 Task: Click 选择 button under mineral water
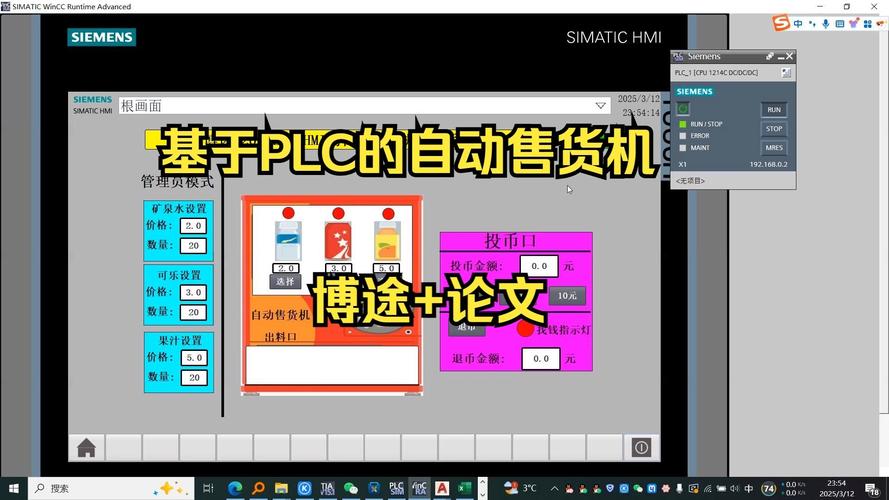[x=285, y=281]
